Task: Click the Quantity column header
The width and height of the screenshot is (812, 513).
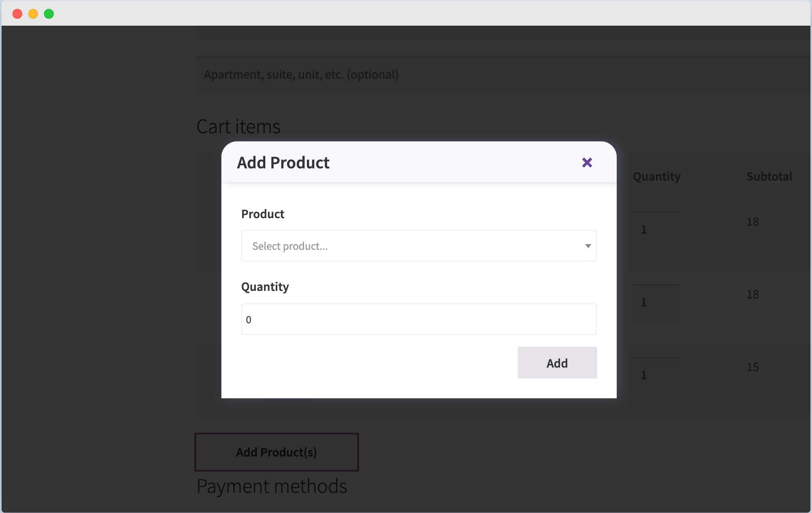Action: point(656,177)
